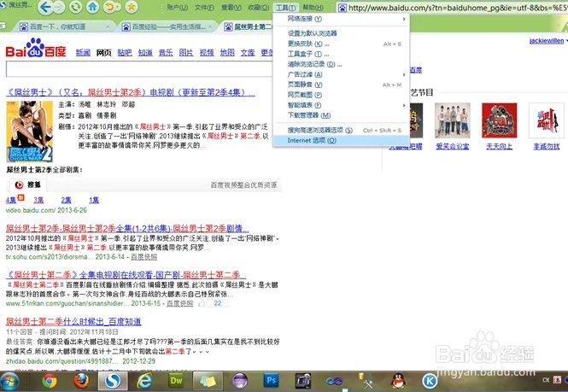Switch to the 百度一下，你就知道 tab

pyautogui.click(x=58, y=26)
